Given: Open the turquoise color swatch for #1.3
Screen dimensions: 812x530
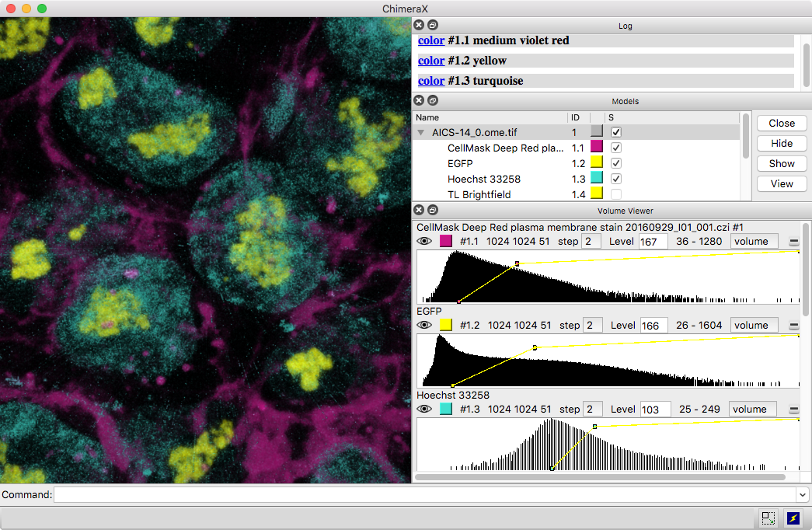Looking at the screenshot, I should click(446, 410).
